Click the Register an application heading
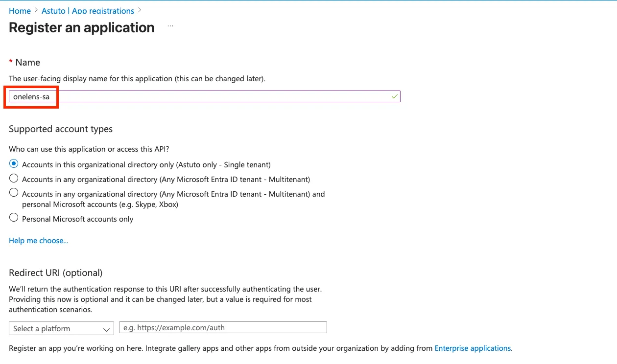The height and width of the screenshot is (364, 617). [82, 27]
